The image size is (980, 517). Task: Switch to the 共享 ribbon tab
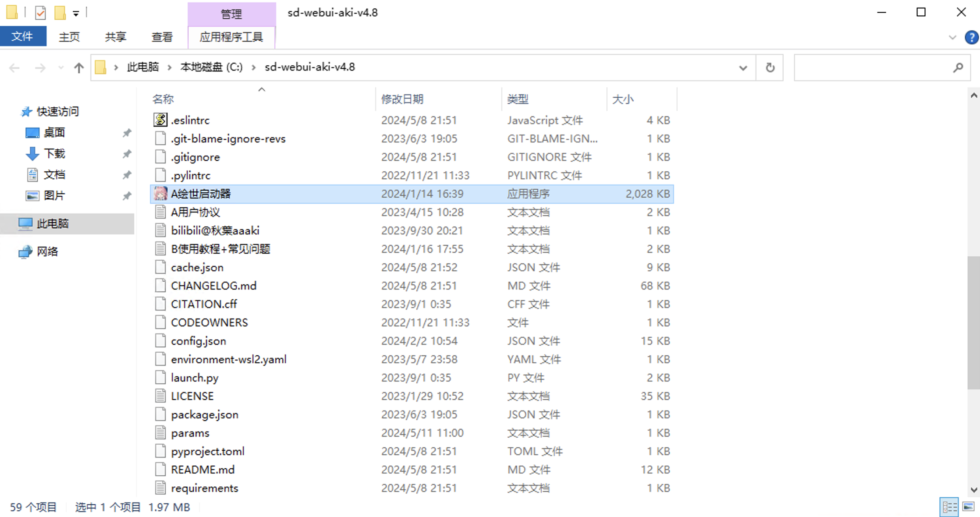point(116,37)
